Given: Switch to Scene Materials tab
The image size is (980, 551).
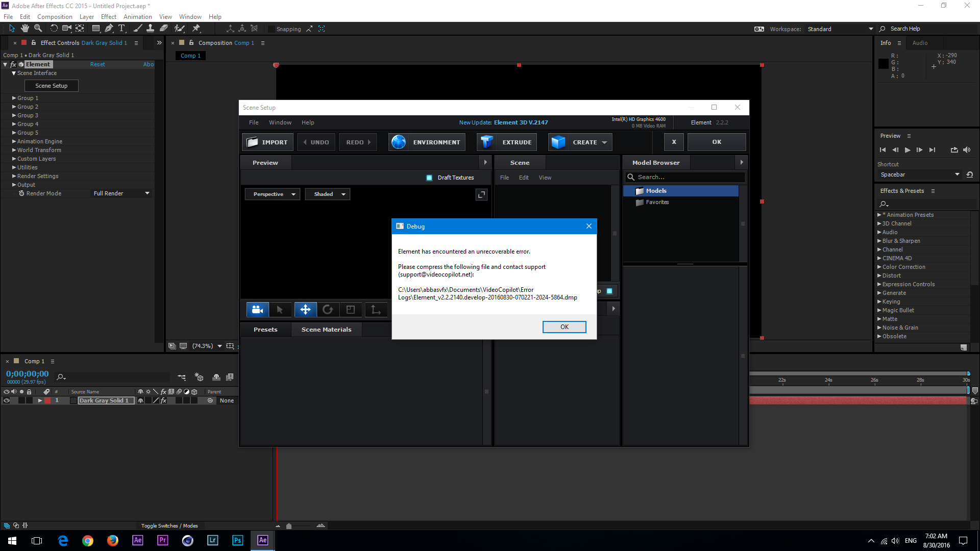Looking at the screenshot, I should (x=326, y=330).
